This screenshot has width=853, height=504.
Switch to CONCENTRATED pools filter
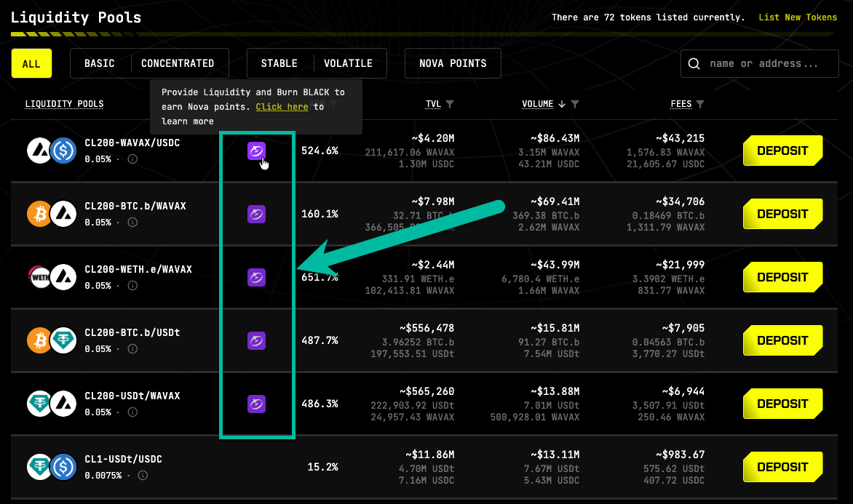point(178,63)
